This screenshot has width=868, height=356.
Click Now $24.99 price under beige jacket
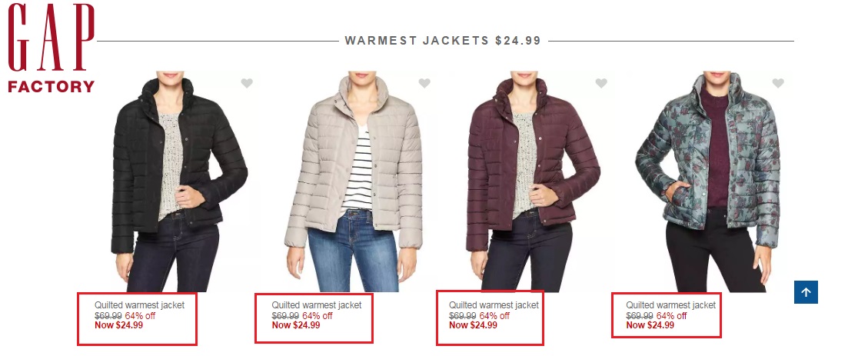(x=296, y=325)
